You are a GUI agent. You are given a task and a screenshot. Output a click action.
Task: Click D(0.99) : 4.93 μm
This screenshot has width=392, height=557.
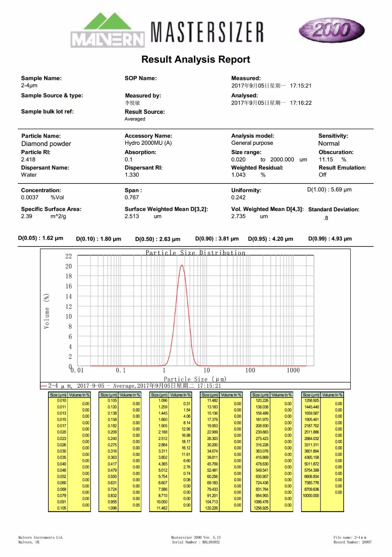[x=330, y=238]
